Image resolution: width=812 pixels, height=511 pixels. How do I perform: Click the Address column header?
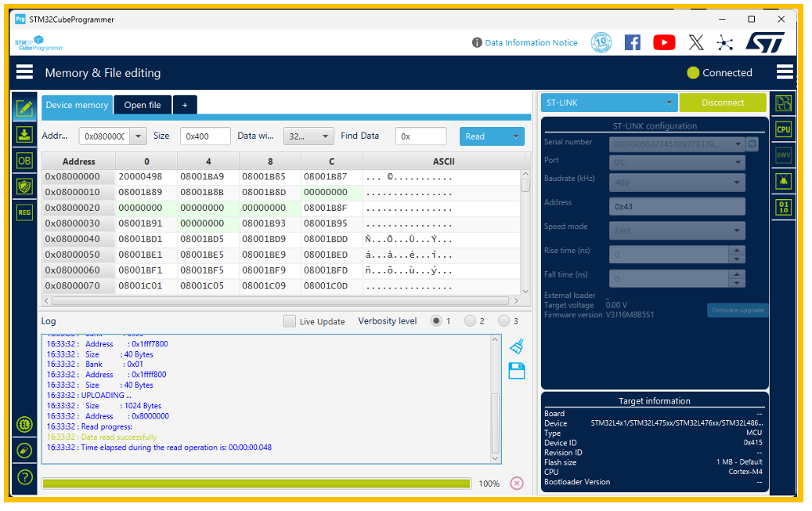(x=79, y=161)
